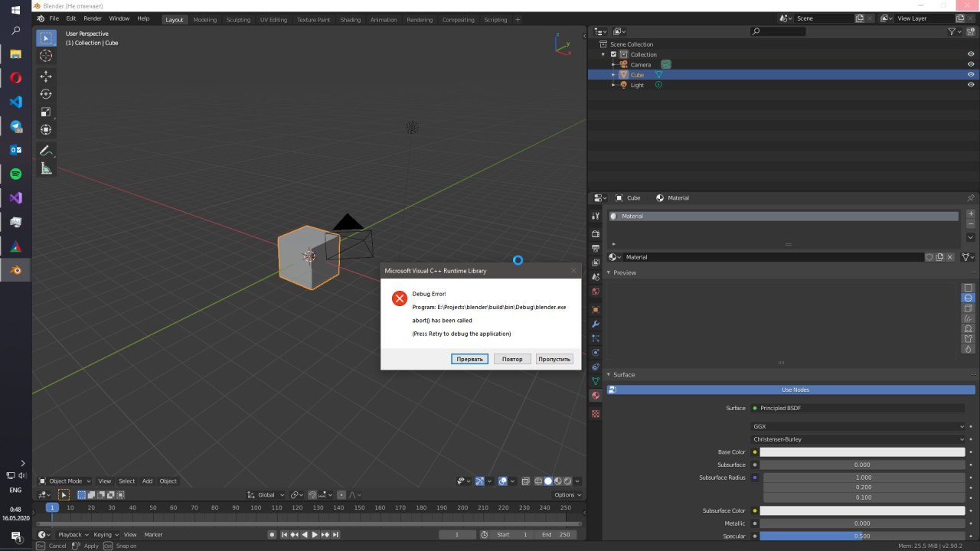The image size is (980, 551).
Task: Expand the Cube item in outliner
Action: pos(614,75)
